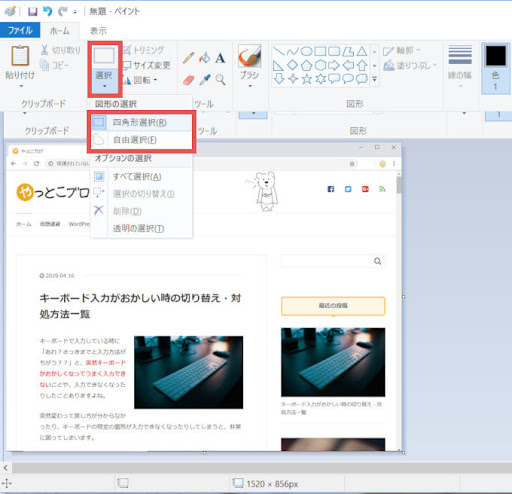The height and width of the screenshot is (494, 512).
Task: Select the Oval shape
Action: (x=306, y=51)
